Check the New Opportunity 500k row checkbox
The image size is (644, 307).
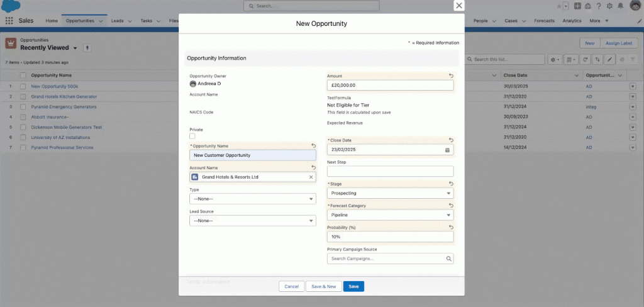coord(23,86)
